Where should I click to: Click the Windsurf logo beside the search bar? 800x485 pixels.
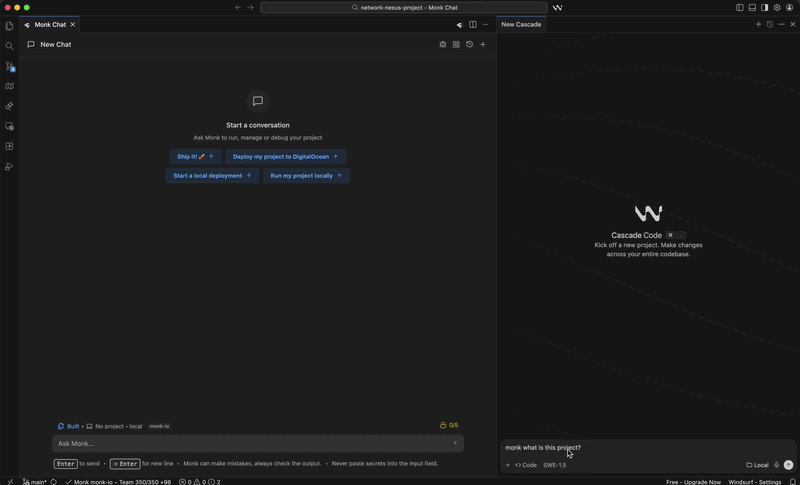pyautogui.click(x=557, y=8)
